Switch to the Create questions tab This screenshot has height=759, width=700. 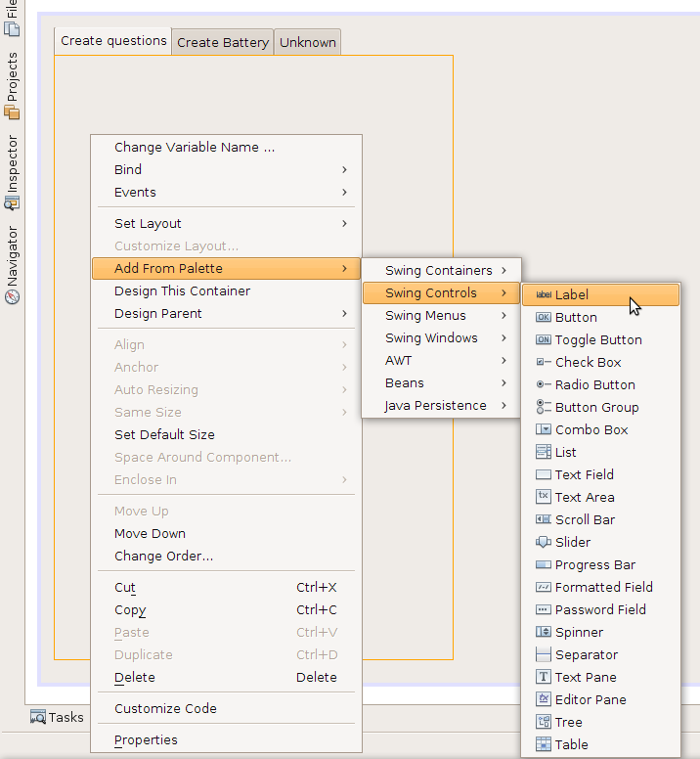pos(113,41)
